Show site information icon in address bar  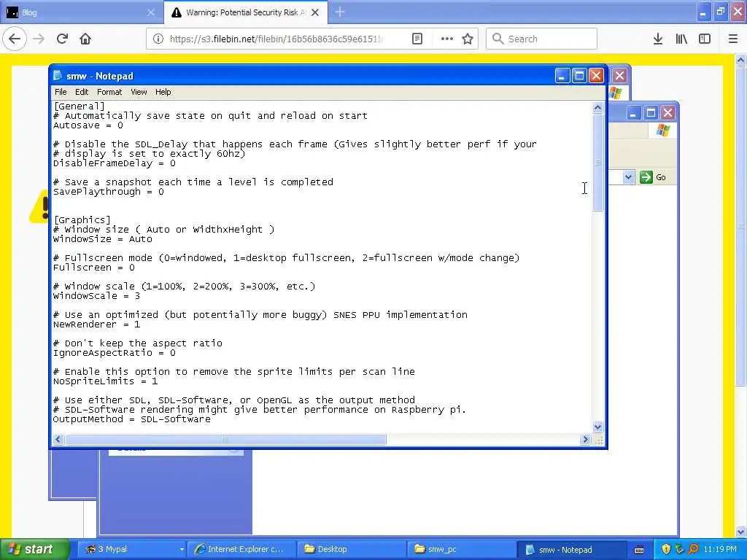pos(158,39)
